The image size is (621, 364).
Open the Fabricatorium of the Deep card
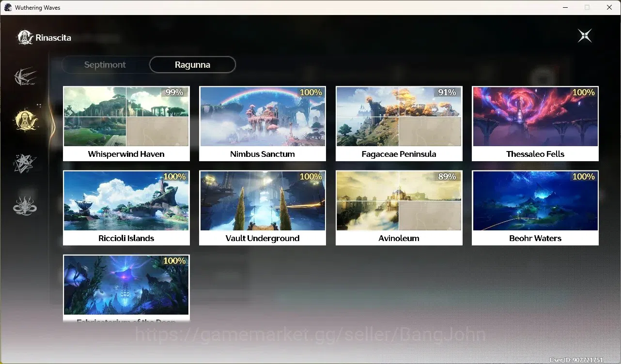tap(126, 288)
